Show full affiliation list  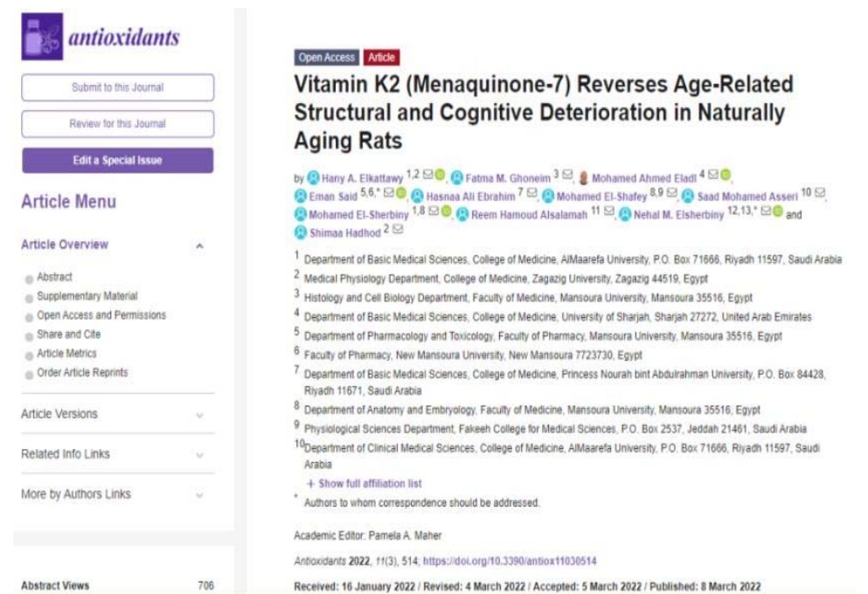[x=364, y=483]
